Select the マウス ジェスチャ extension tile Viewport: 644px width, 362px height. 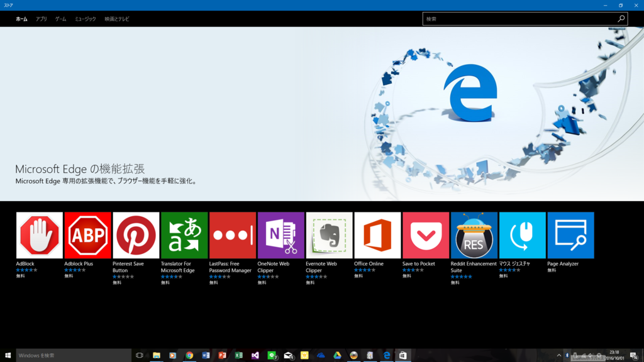coord(523,235)
